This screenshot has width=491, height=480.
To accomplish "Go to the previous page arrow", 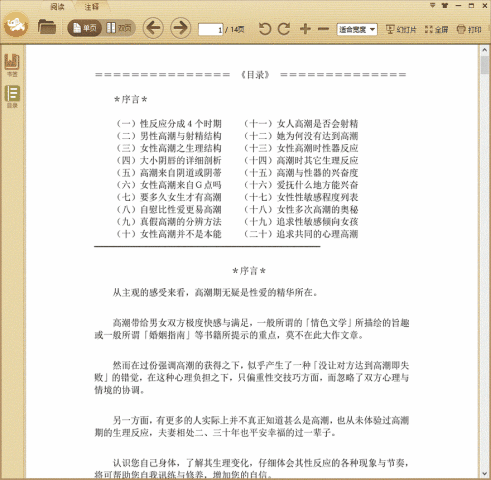I will pyautogui.click(x=153, y=28).
